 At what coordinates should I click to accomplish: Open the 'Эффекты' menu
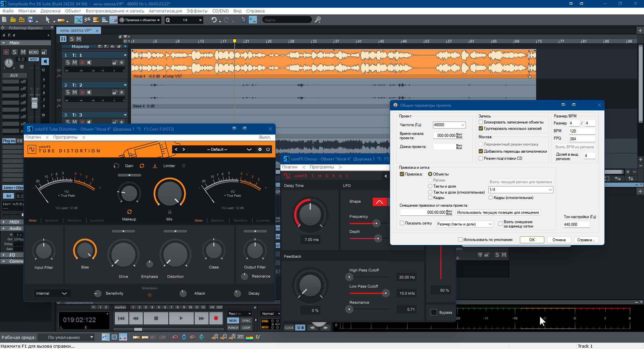click(197, 11)
